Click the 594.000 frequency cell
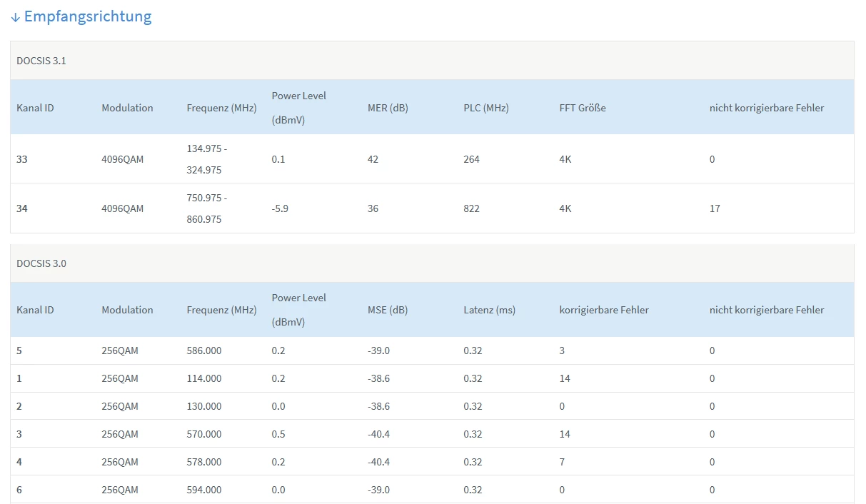 tap(204, 490)
